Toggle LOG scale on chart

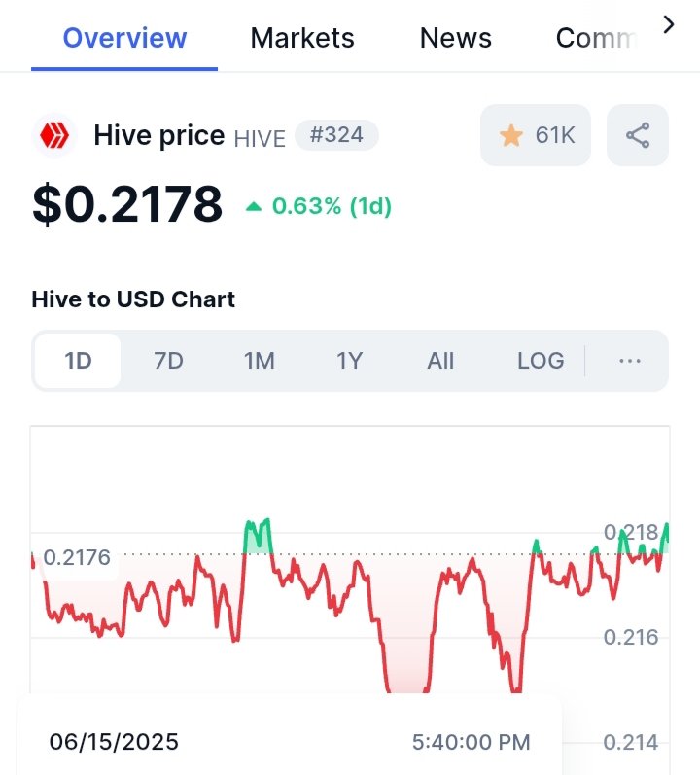pyautogui.click(x=541, y=361)
